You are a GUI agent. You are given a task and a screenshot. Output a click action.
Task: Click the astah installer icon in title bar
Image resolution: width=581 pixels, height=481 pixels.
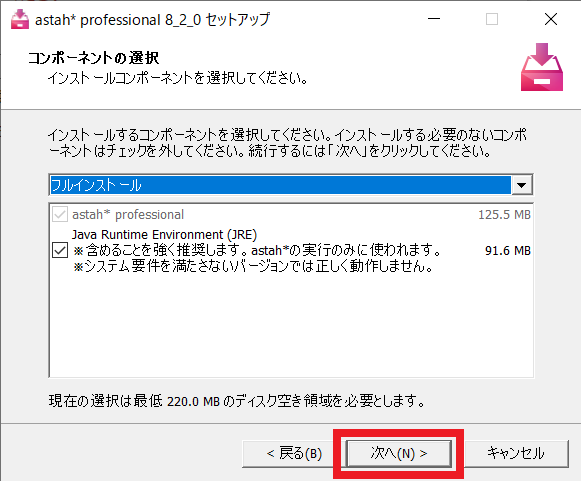tap(20, 19)
